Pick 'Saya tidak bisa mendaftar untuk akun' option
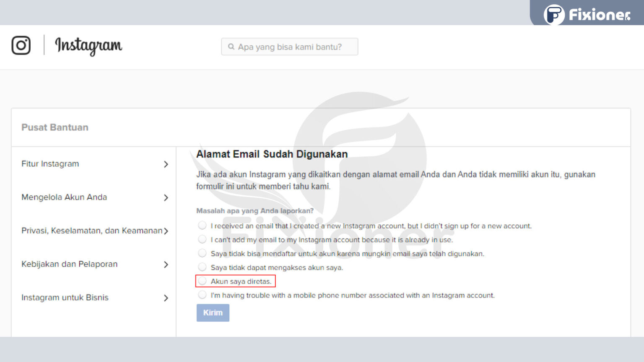 tap(203, 253)
